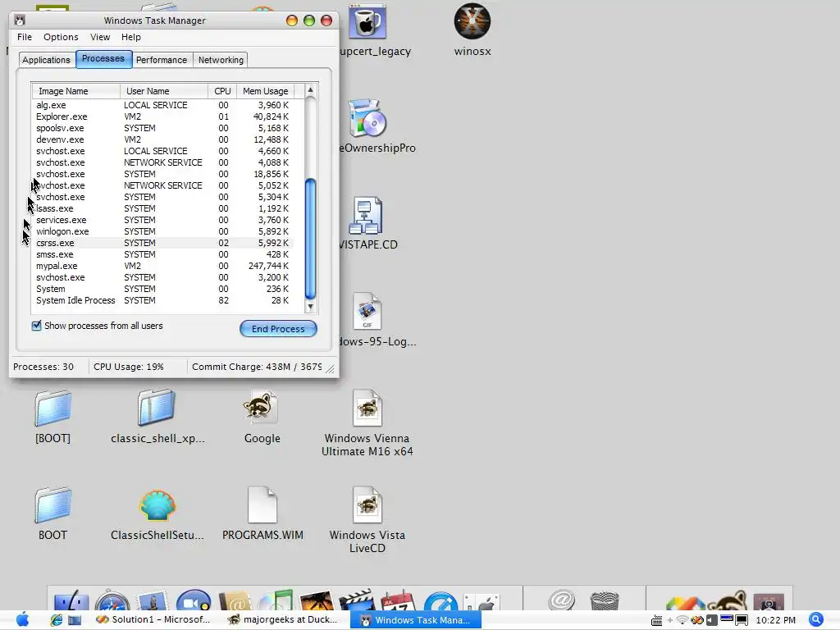Uncheck Show processes from all users
840x630 pixels.
point(36,325)
